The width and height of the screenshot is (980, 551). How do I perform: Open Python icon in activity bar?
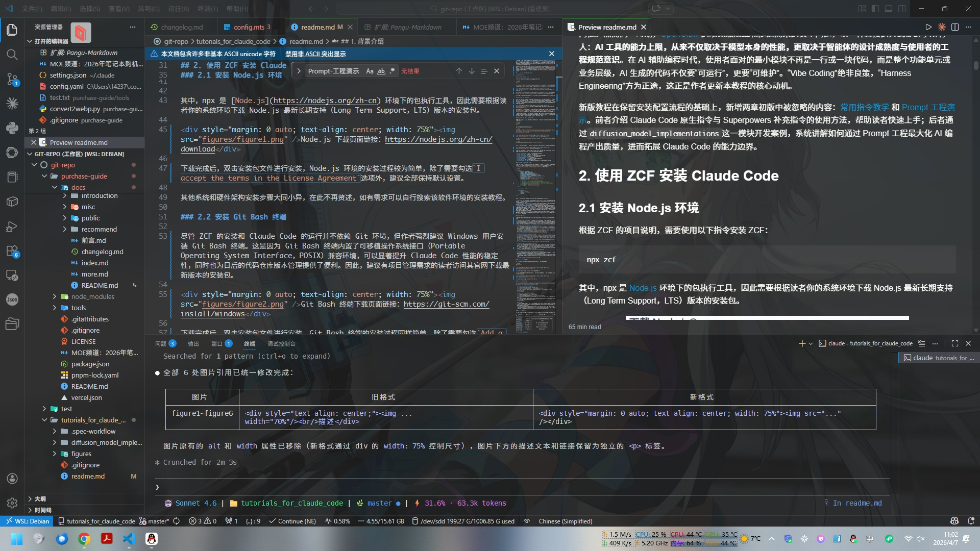12,128
